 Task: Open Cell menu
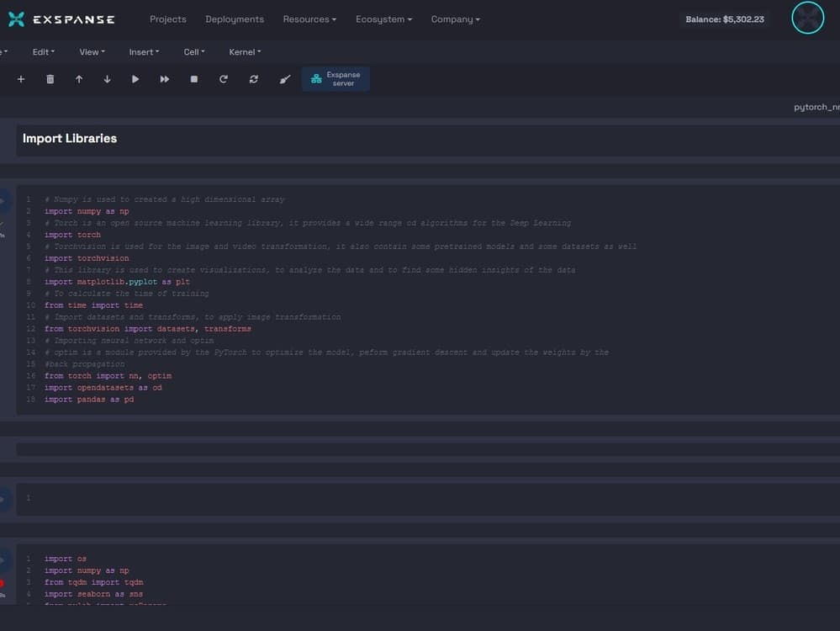pyautogui.click(x=194, y=52)
